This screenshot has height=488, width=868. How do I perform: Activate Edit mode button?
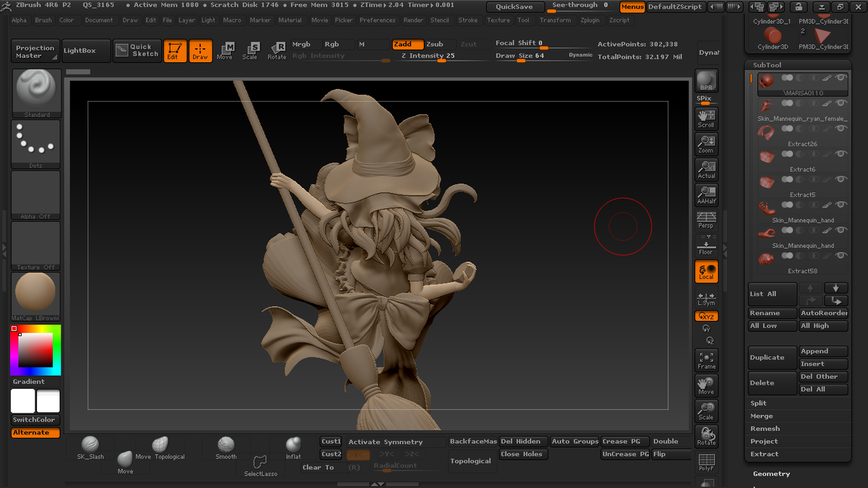coord(175,51)
